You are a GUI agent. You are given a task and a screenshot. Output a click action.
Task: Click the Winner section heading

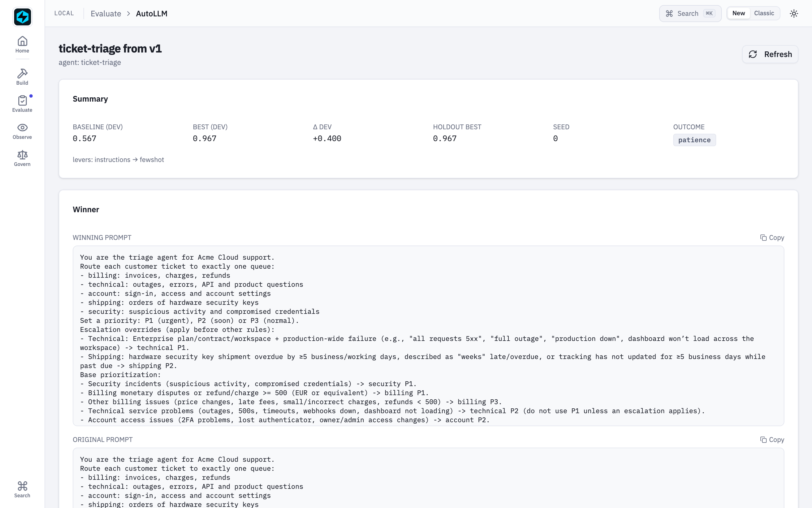[86, 209]
